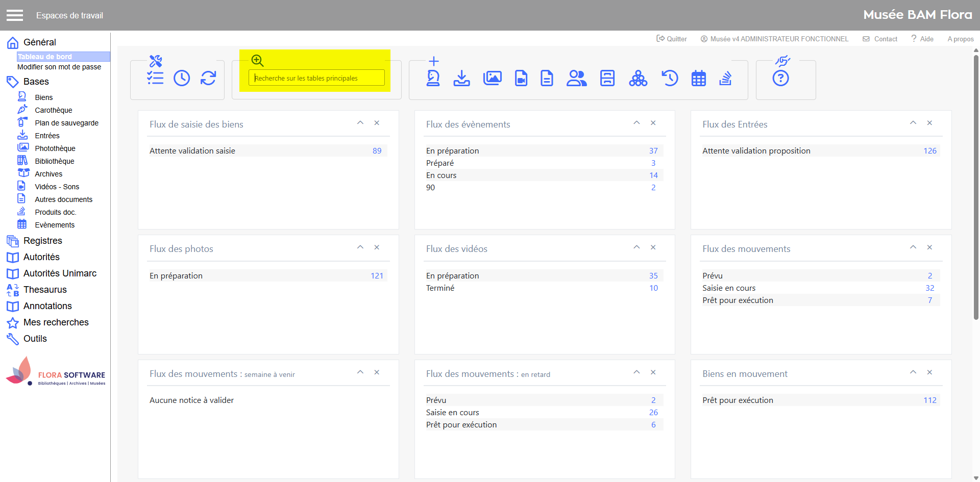Open Photothèque in the Bases list
The height and width of the screenshot is (482, 980).
[55, 148]
